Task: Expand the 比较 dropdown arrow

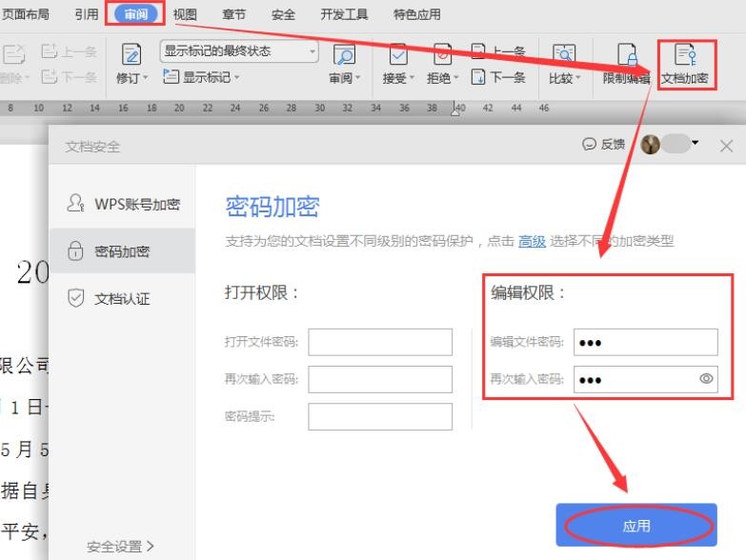Action: tap(578, 77)
